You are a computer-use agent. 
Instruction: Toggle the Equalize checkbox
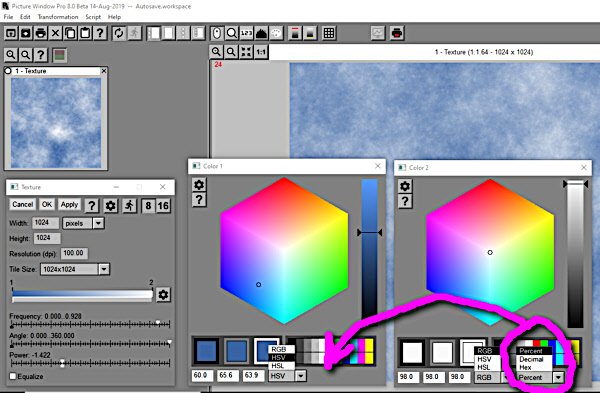pos(13,376)
